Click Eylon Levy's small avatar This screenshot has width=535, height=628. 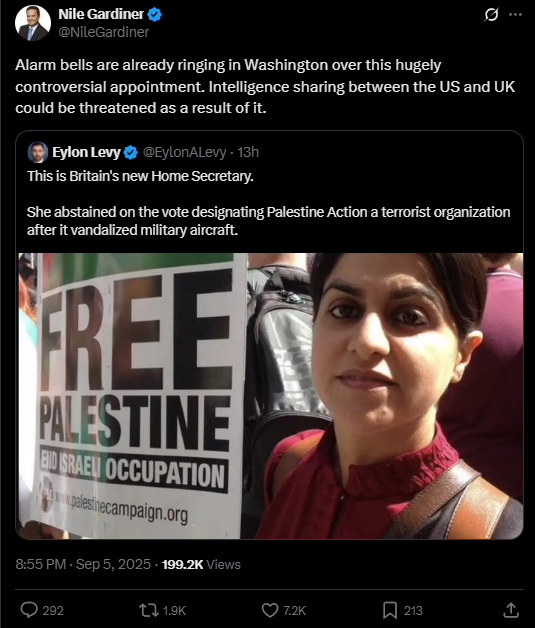[x=38, y=152]
